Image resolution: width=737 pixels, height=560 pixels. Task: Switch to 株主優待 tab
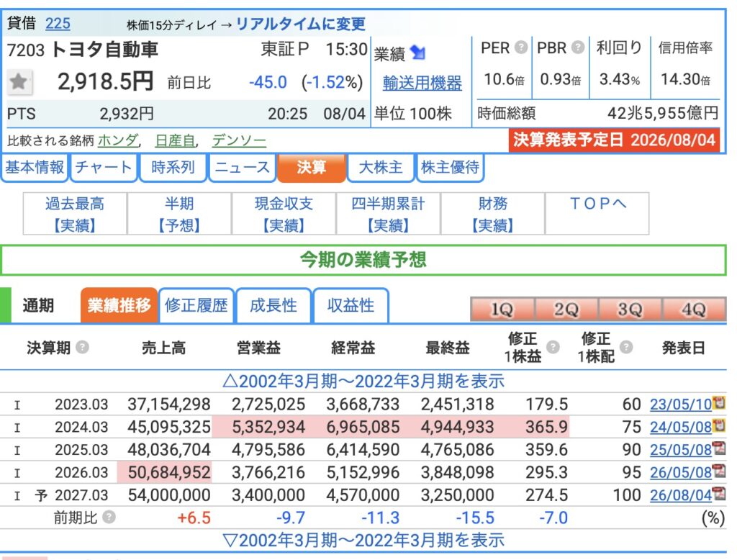[x=451, y=168]
